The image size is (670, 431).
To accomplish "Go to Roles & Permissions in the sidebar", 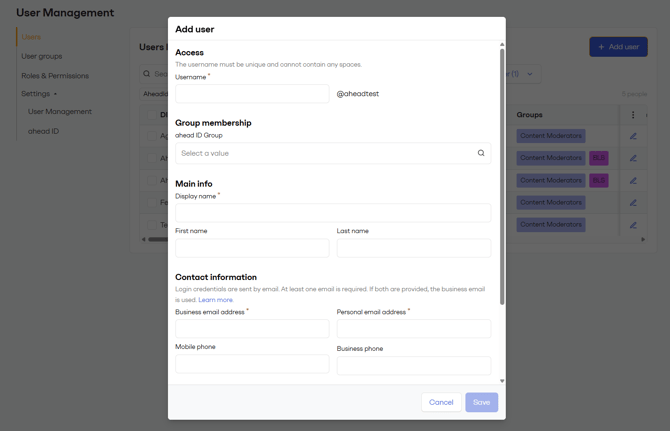I will tap(55, 76).
